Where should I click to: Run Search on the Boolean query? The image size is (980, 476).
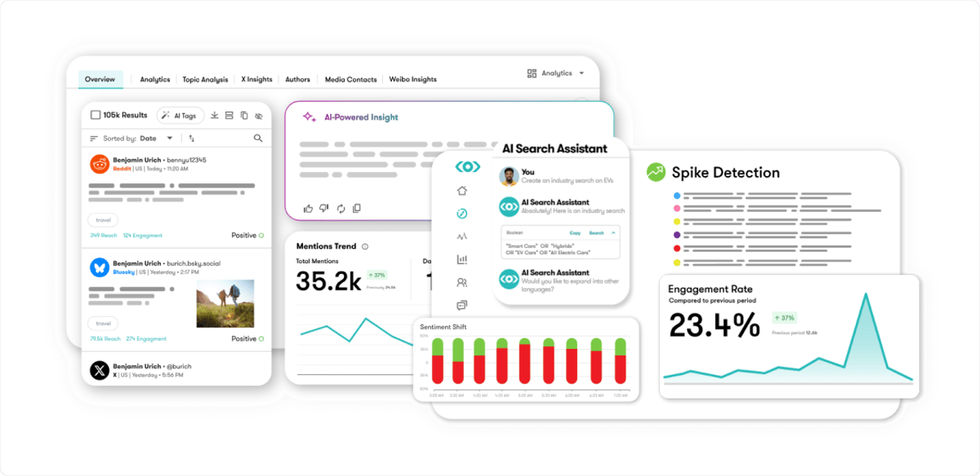(596, 233)
